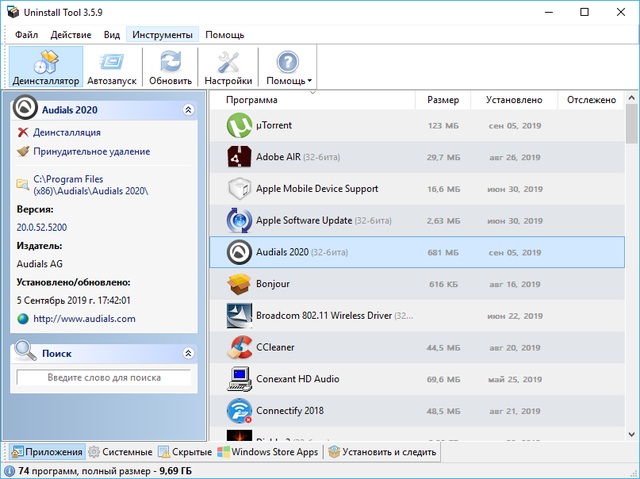The height and width of the screenshot is (479, 640).
Task: Open the Действие menu
Action: [x=71, y=35]
